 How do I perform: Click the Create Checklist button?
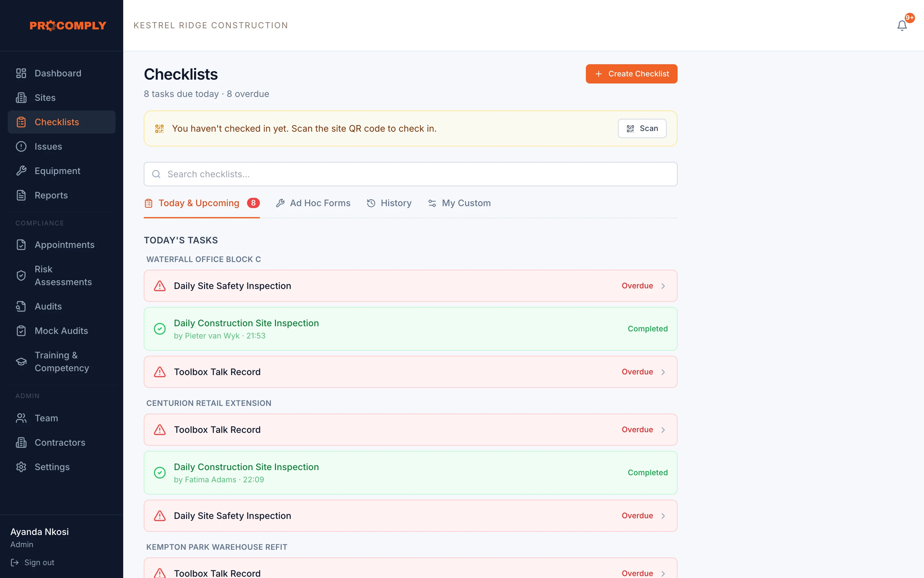(x=631, y=74)
